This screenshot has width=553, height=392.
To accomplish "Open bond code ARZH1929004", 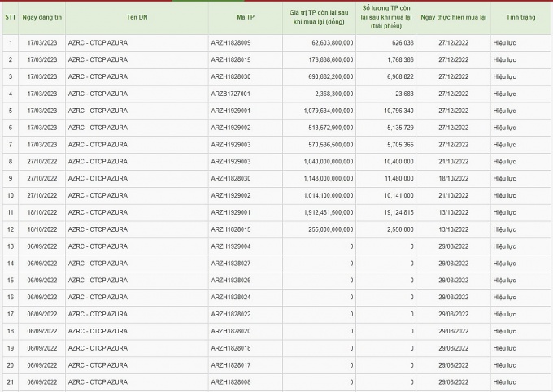I will click(x=231, y=246).
